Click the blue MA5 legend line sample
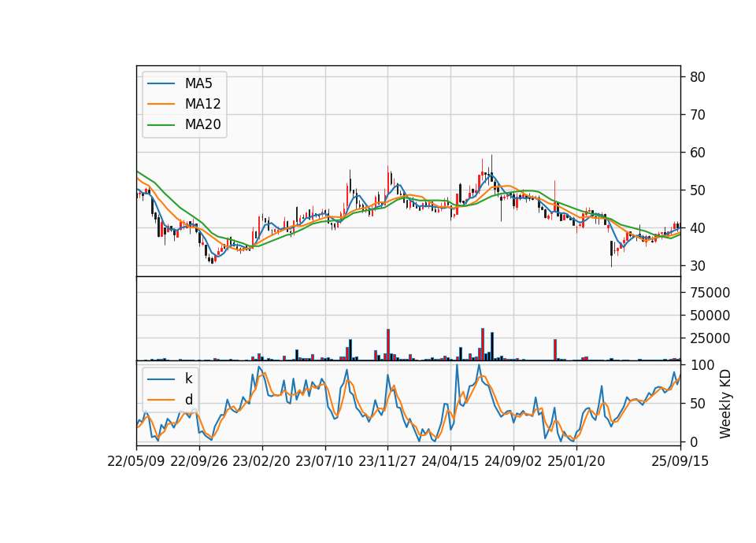 (161, 83)
